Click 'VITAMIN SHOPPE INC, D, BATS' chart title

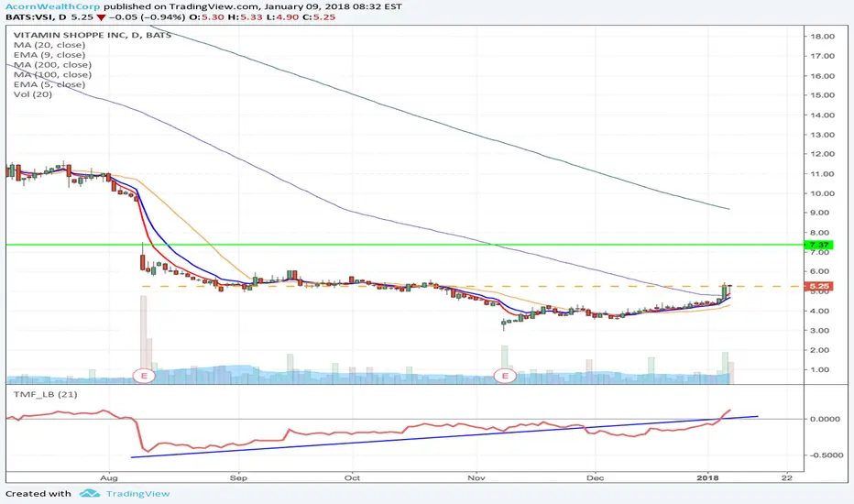pos(93,35)
